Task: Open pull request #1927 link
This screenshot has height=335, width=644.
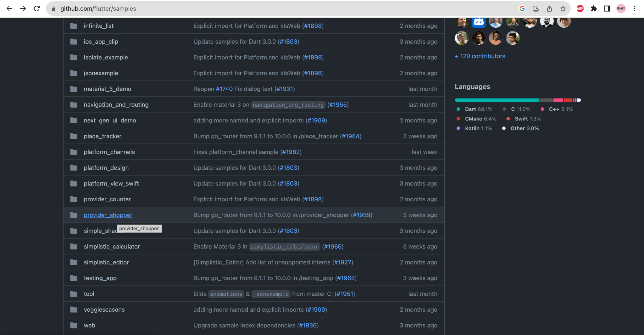Action: click(x=343, y=262)
